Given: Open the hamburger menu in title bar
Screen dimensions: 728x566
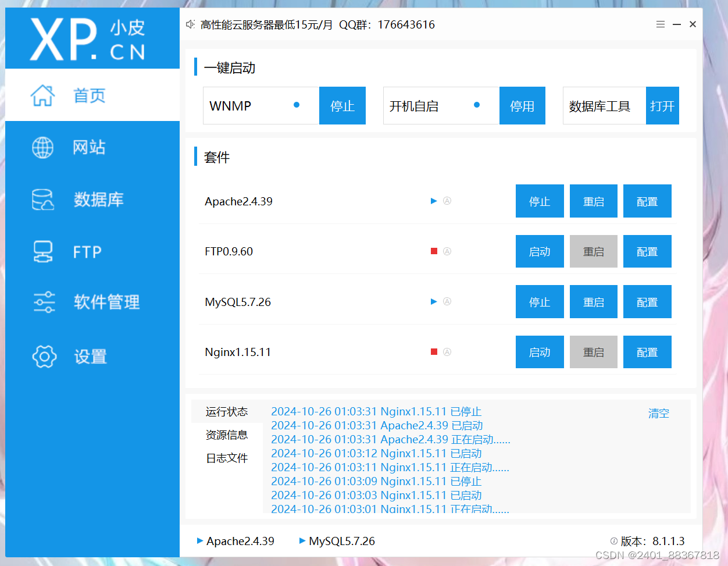Looking at the screenshot, I should click(661, 24).
